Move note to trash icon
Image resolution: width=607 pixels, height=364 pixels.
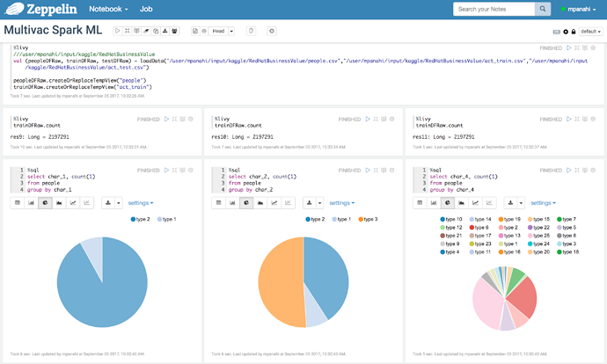pyautogui.click(x=251, y=31)
